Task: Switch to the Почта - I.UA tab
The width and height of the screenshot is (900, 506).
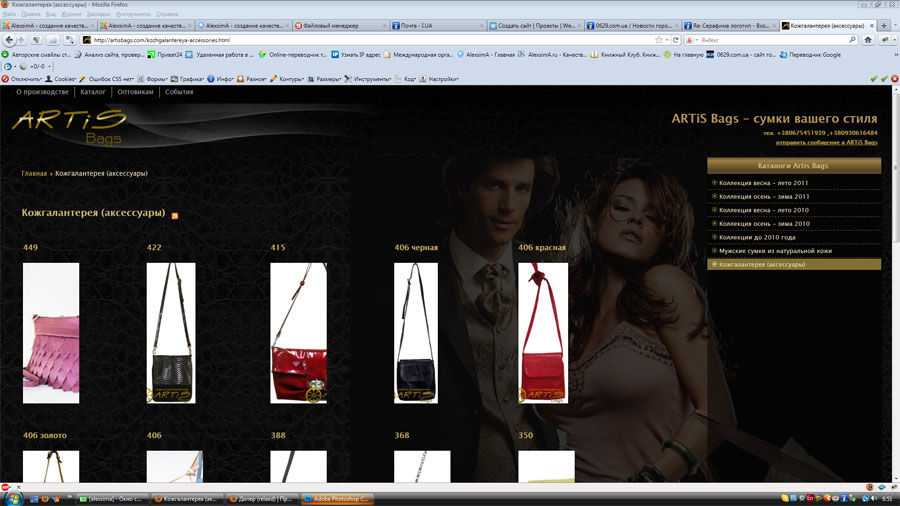Action: [437, 26]
